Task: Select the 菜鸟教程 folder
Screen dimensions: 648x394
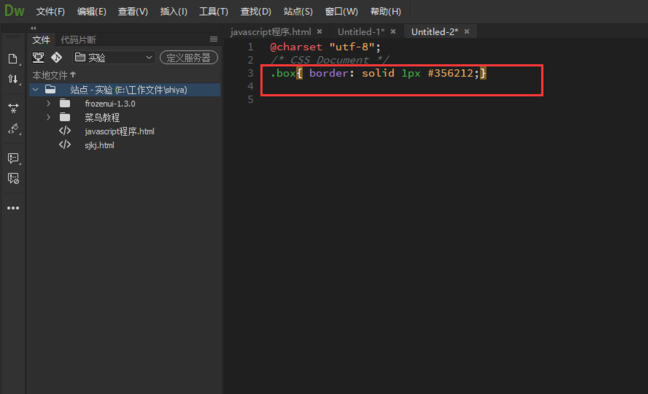Action: coord(102,118)
